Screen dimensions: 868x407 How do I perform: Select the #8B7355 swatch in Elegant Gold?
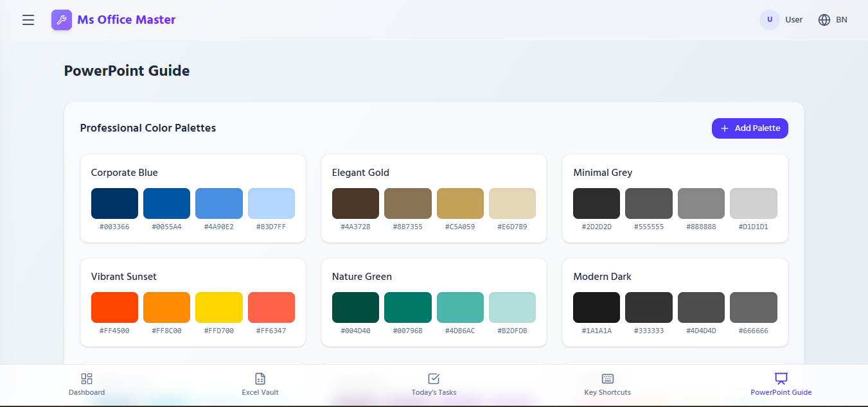click(408, 203)
